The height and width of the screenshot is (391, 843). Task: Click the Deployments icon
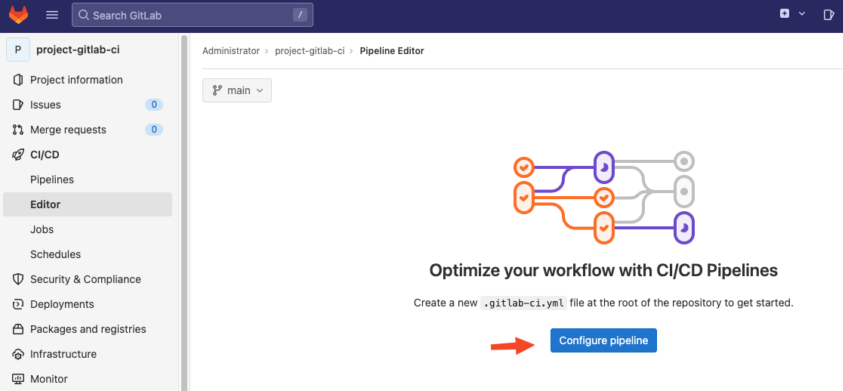click(18, 304)
